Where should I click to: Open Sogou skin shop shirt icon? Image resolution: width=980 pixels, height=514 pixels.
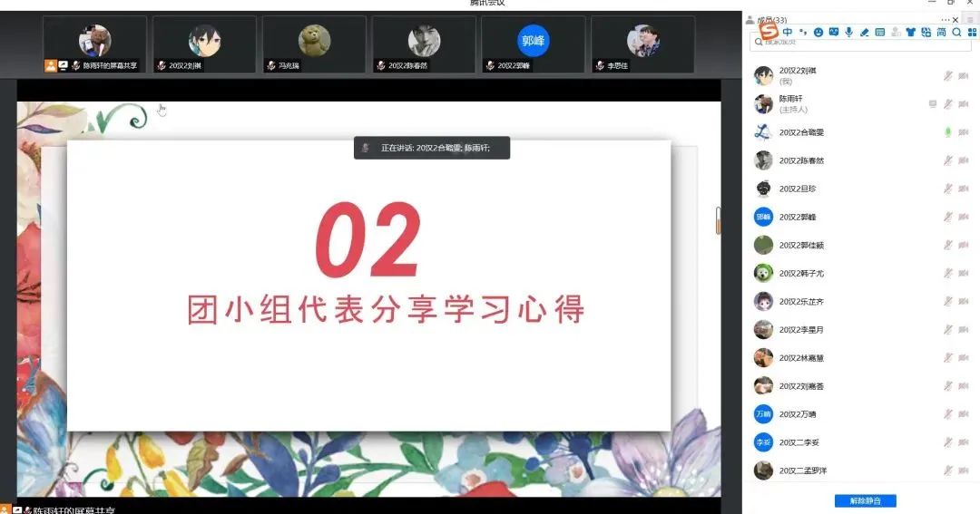pos(911,32)
